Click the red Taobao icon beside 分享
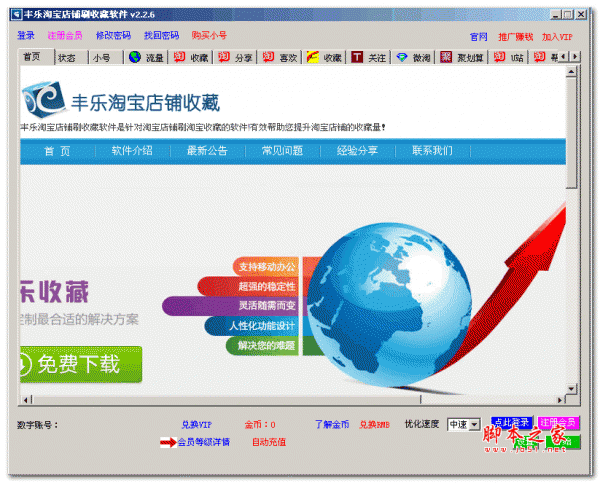Viewport: 600px width, 483px height. pos(223,57)
